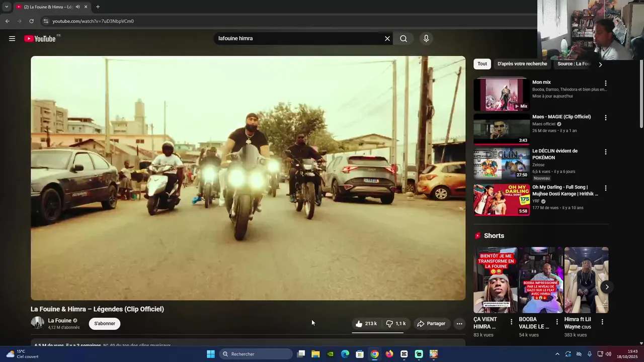Open options menu for Le DÉCLIN de POKÉMON
The height and width of the screenshot is (362, 644).
606,152
